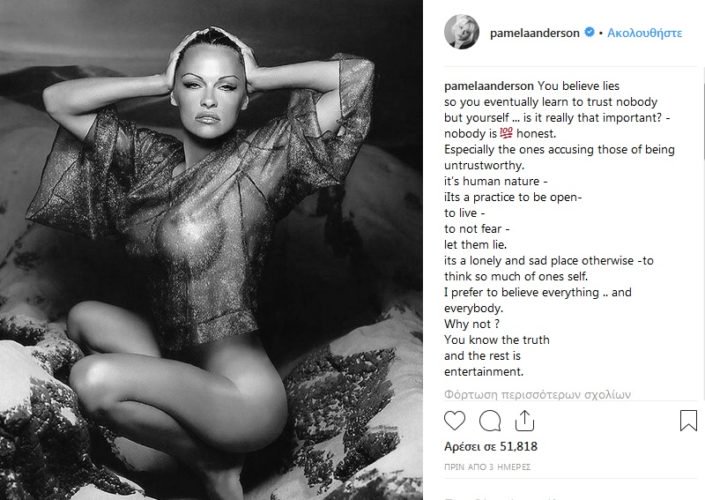Click the caption line 'You know the truth'
The width and height of the screenshot is (705, 500).
(497, 339)
